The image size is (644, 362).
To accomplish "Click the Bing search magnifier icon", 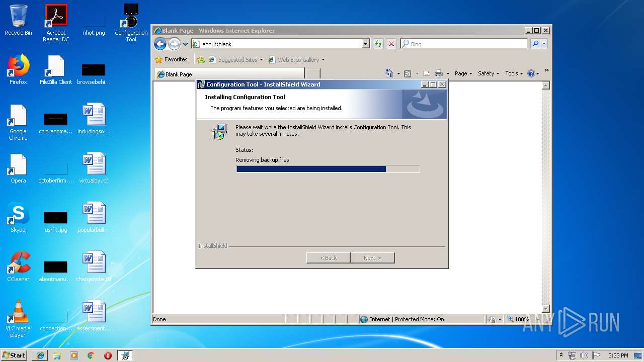I will [x=535, y=44].
